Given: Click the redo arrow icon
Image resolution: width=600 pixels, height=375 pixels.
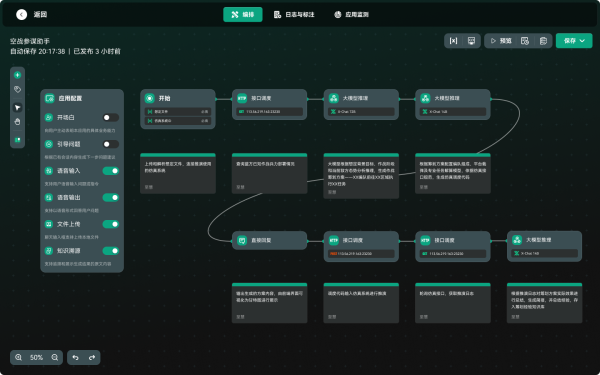Looking at the screenshot, I should tap(92, 357).
